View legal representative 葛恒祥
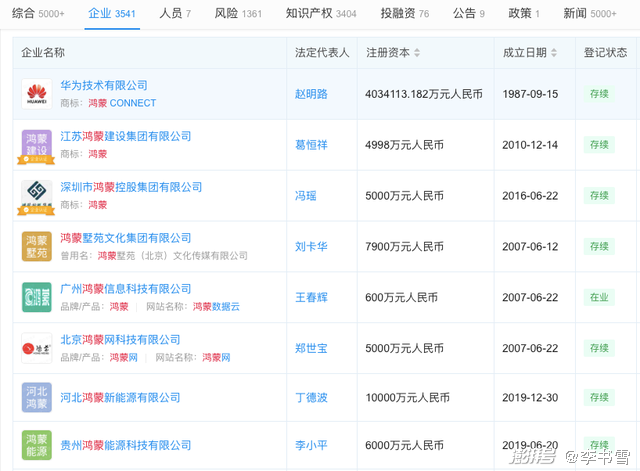 tap(311, 145)
